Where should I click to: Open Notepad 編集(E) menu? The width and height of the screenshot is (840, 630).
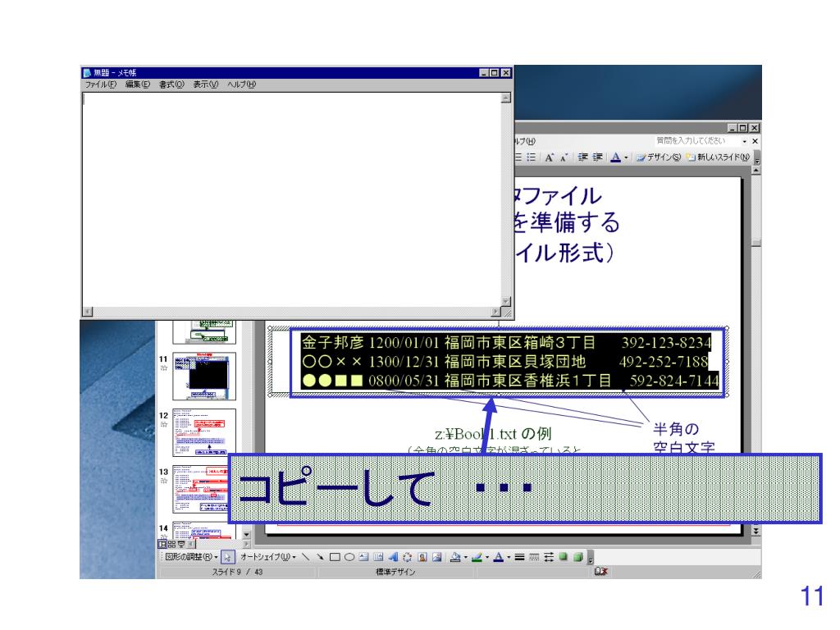[138, 84]
